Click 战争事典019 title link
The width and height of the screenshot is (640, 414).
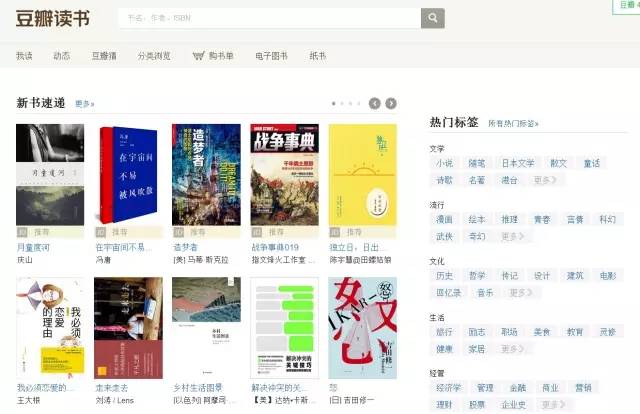(276, 247)
